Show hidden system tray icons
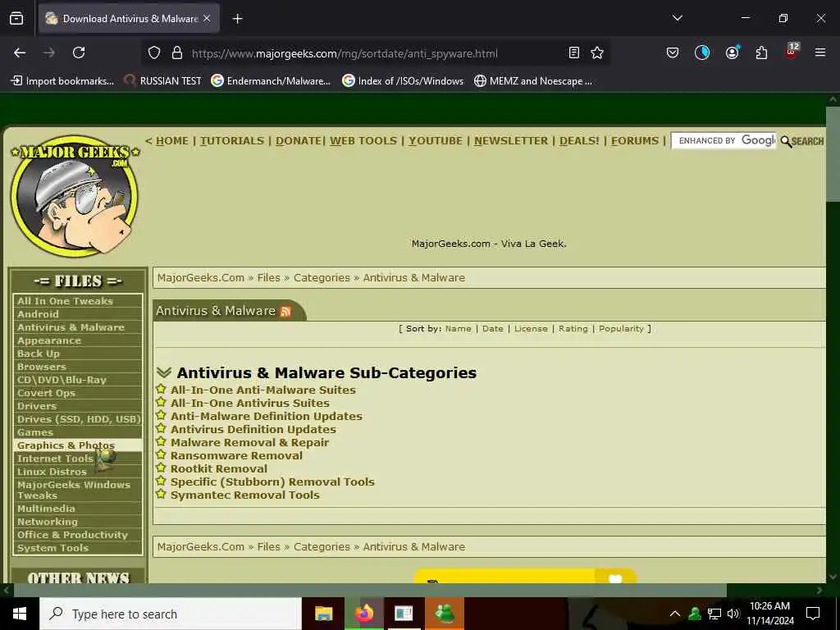Viewport: 840px width, 630px height. click(x=675, y=614)
